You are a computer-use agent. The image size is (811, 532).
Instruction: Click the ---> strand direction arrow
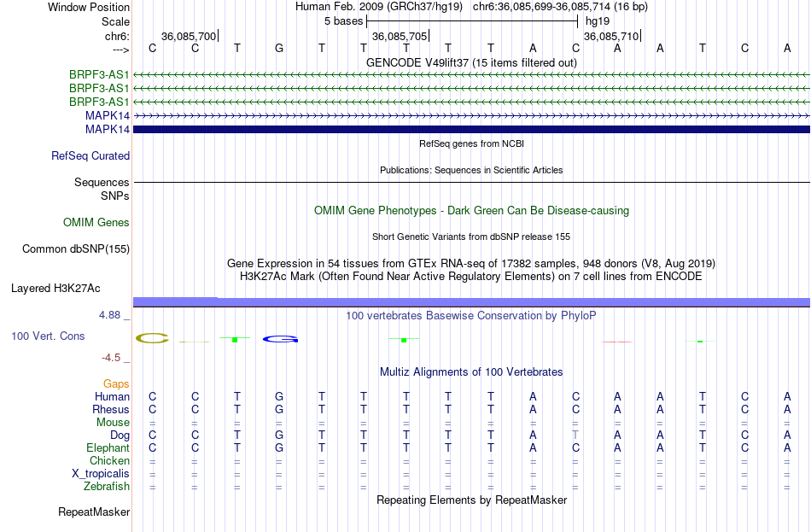(x=121, y=50)
